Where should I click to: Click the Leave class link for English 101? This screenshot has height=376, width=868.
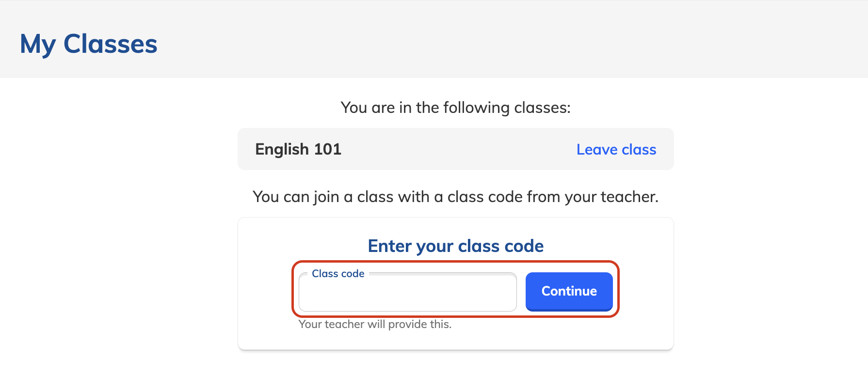[616, 149]
